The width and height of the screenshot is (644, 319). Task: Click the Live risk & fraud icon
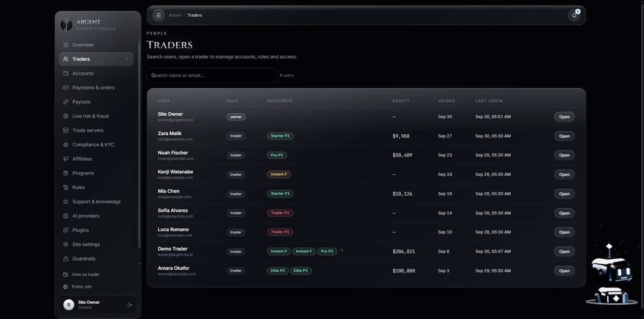(66, 116)
